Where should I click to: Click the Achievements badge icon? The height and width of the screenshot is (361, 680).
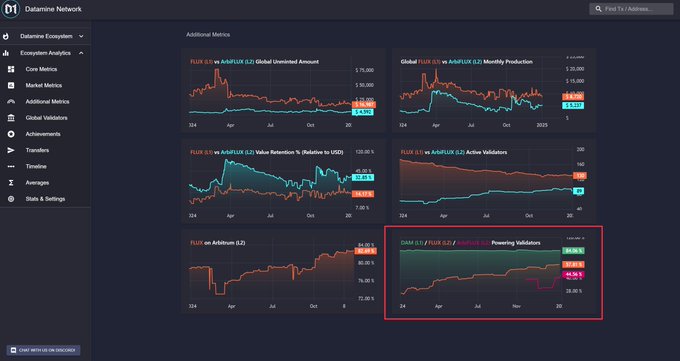tap(11, 134)
